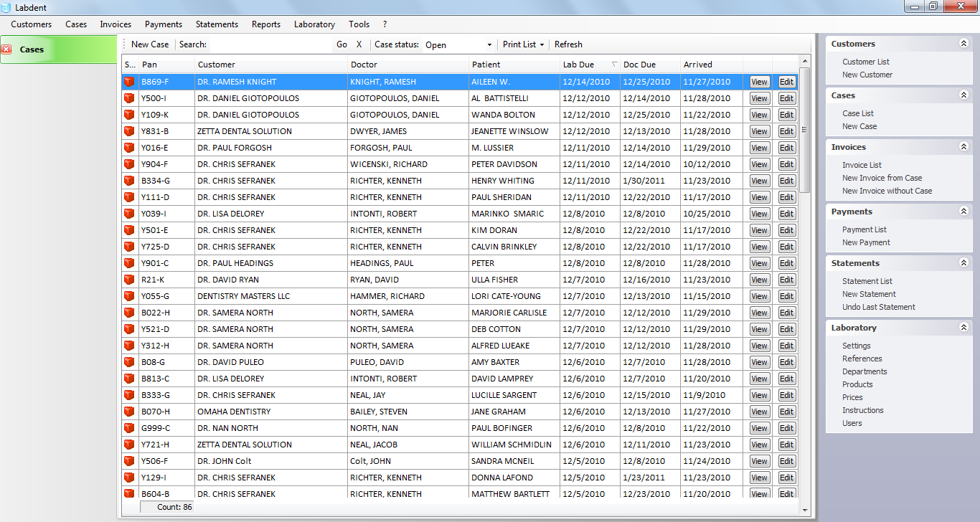Open the Laboratory menu

point(314,24)
